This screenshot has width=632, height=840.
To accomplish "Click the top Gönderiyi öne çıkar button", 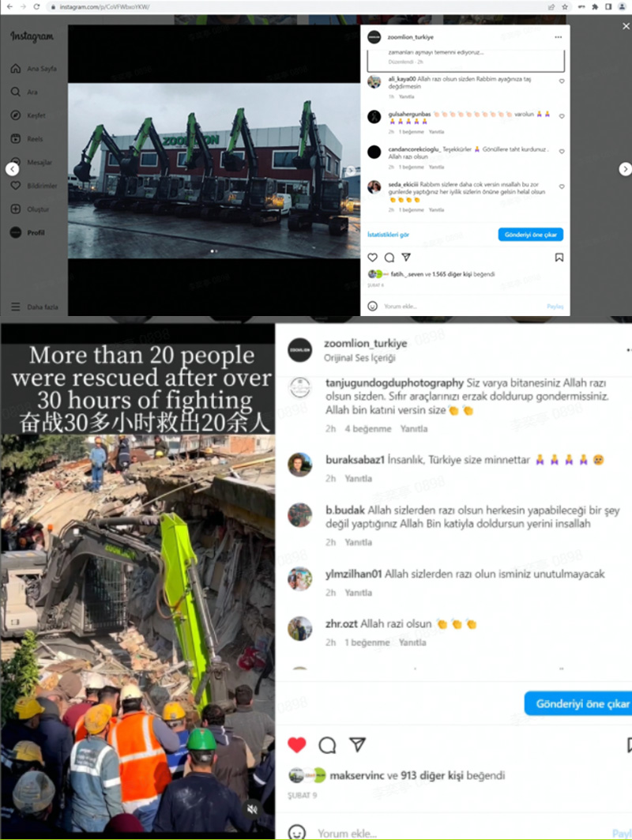I will point(530,235).
